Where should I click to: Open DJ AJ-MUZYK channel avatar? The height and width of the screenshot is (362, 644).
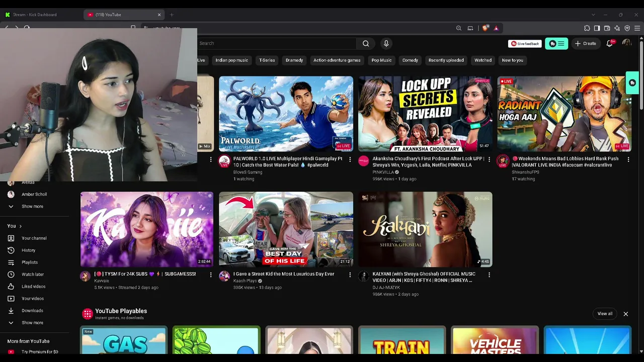(x=363, y=277)
